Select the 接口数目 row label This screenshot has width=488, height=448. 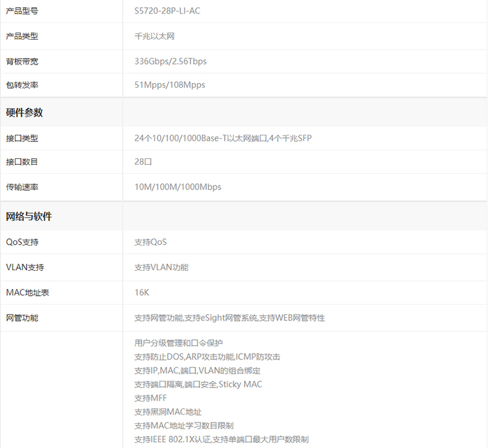coord(22,162)
